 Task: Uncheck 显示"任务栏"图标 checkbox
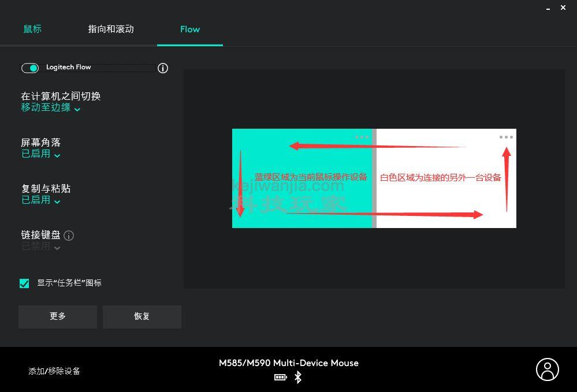tap(24, 283)
